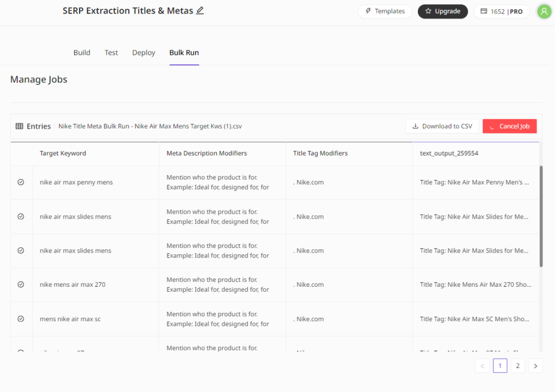Viewport: 555px width, 392px height.
Task: Click the next page arrow in pagination
Action: (535, 366)
